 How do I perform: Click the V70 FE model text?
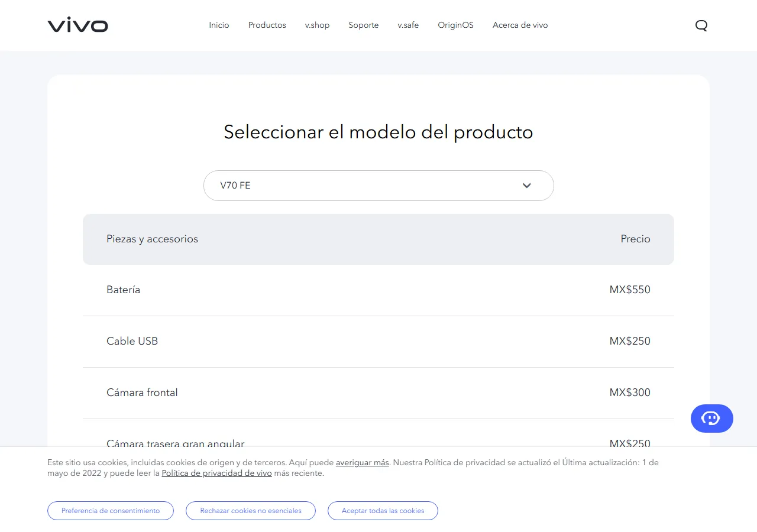(235, 186)
